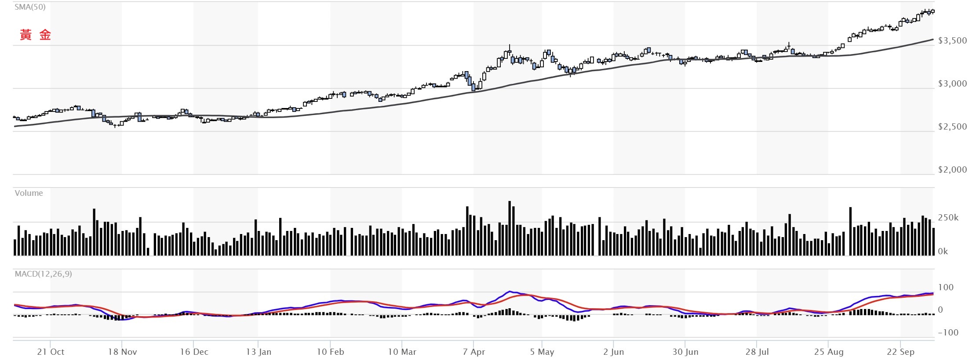Select the 7 Apr date marker
The height and width of the screenshot is (364, 980).
(x=474, y=352)
